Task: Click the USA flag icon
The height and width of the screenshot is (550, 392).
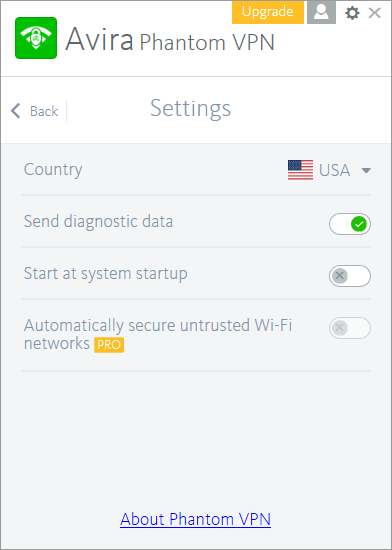Action: pos(300,170)
